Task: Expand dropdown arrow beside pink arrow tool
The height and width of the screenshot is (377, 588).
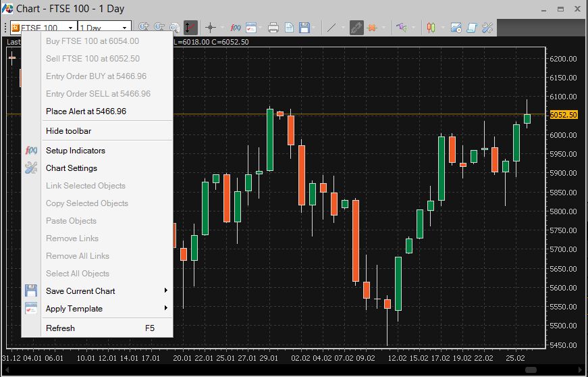Action: point(414,28)
